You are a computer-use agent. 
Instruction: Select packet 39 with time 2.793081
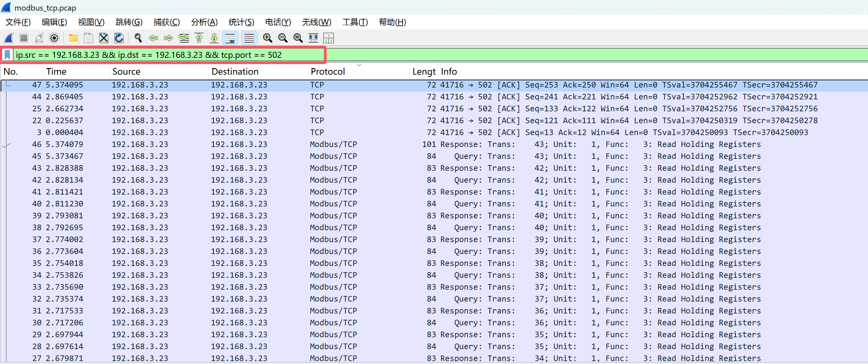[434, 216]
